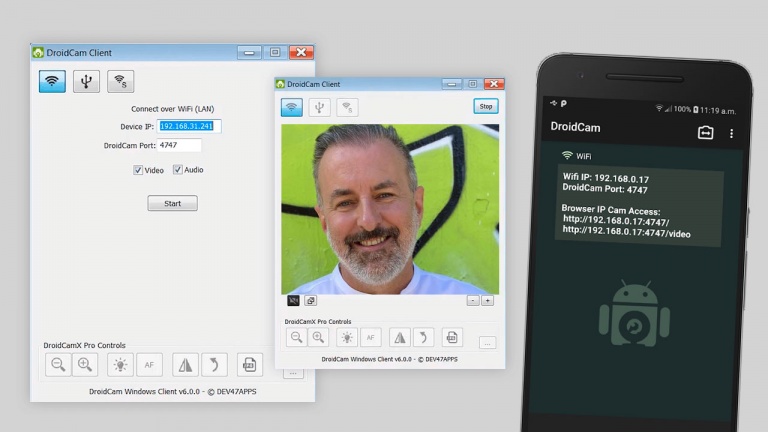Click http://192.168.0.17:4747/video link on phone
Screen dimensions: 768x432
626,232
